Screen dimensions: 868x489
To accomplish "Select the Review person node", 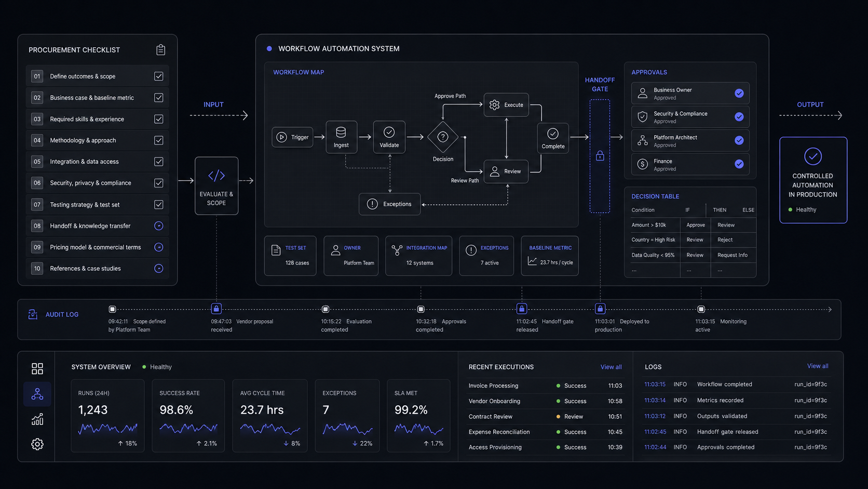I will [506, 171].
